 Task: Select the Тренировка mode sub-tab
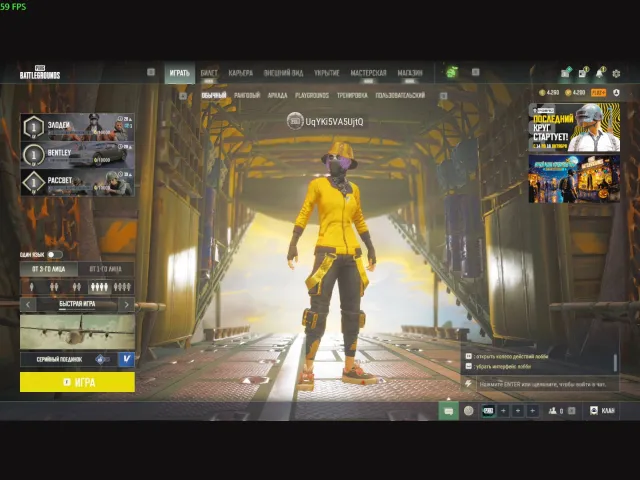(x=352, y=96)
